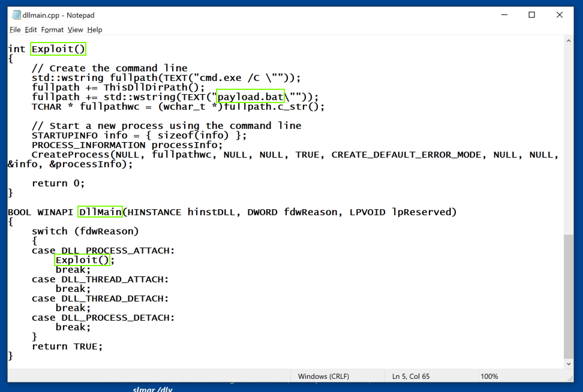Click 'Exploit()' in the function definition line
This screenshot has width=583, height=392.
click(58, 49)
